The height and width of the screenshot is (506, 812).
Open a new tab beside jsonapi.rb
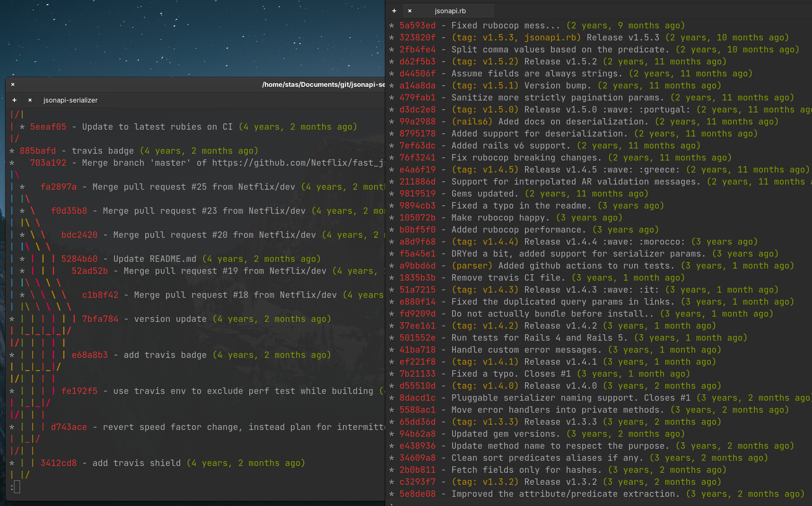click(x=394, y=11)
